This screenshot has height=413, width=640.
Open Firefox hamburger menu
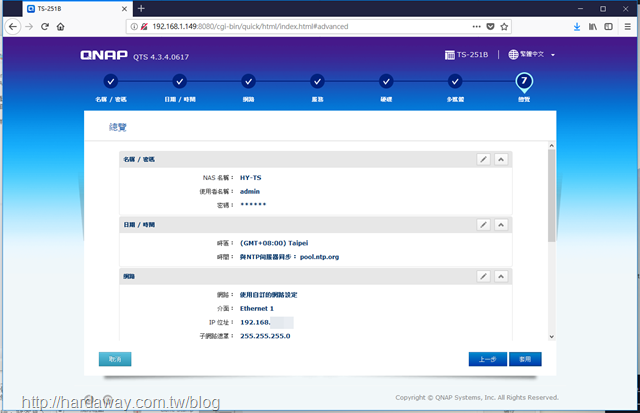click(628, 27)
